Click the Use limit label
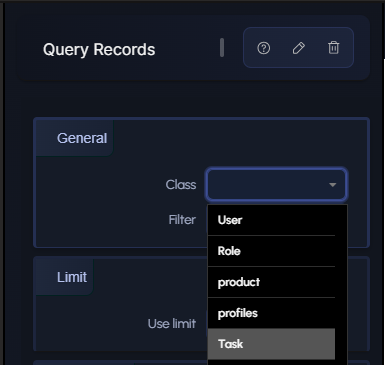Viewport: 385px width, 365px height. point(172,324)
